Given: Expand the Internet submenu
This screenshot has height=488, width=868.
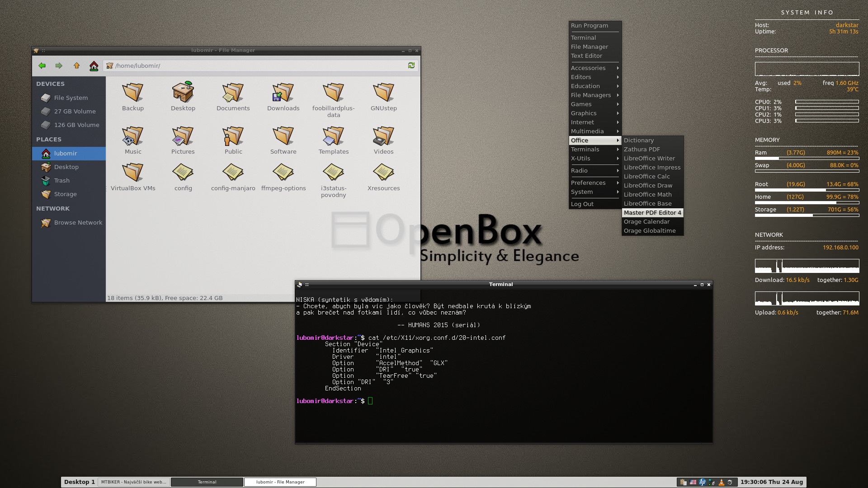Looking at the screenshot, I should 595,122.
